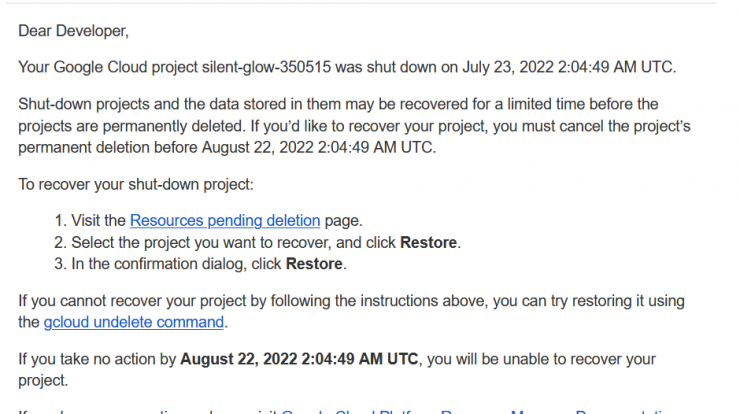The image size is (740, 414).
Task: Click 'To recover your shut-down project:' heading
Action: (136, 185)
